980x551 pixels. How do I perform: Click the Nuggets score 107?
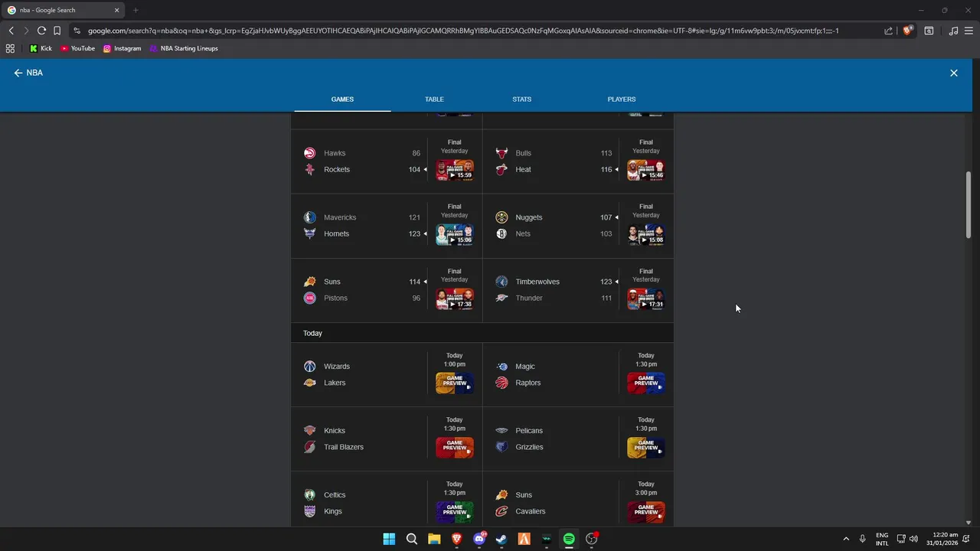(606, 217)
